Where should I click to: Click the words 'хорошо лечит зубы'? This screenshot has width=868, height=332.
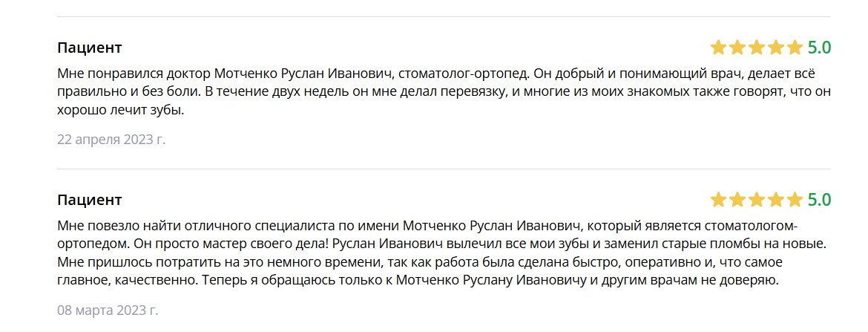[119, 111]
